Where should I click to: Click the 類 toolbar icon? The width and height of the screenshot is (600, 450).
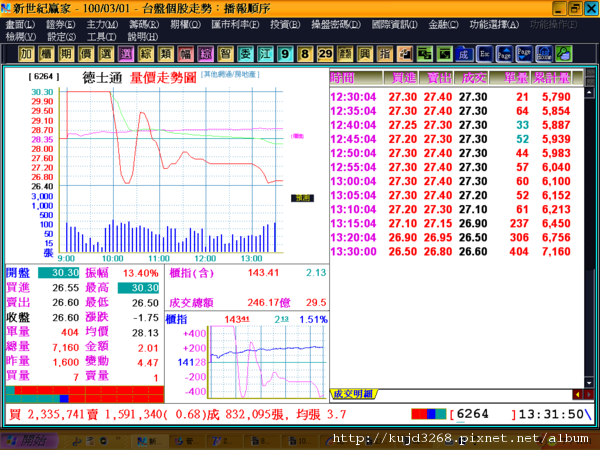[165, 54]
